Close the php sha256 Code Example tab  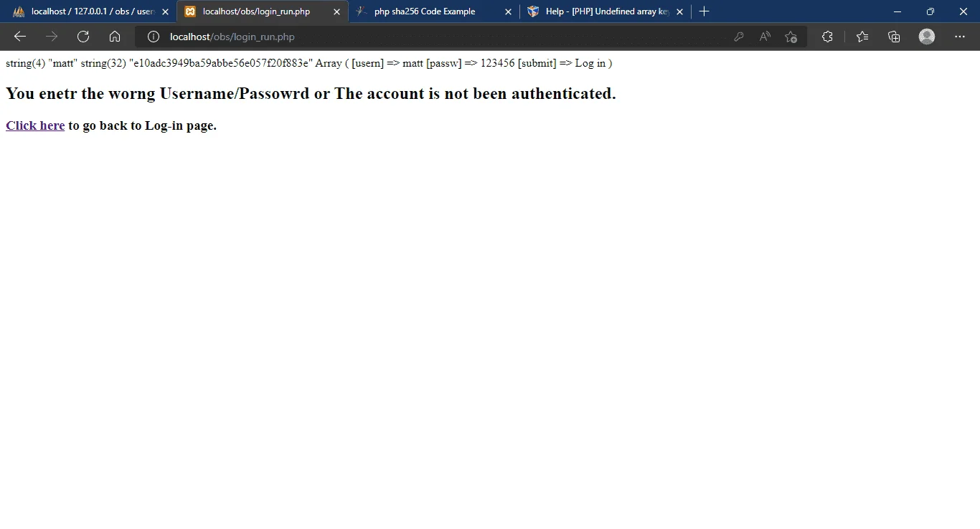[508, 11]
